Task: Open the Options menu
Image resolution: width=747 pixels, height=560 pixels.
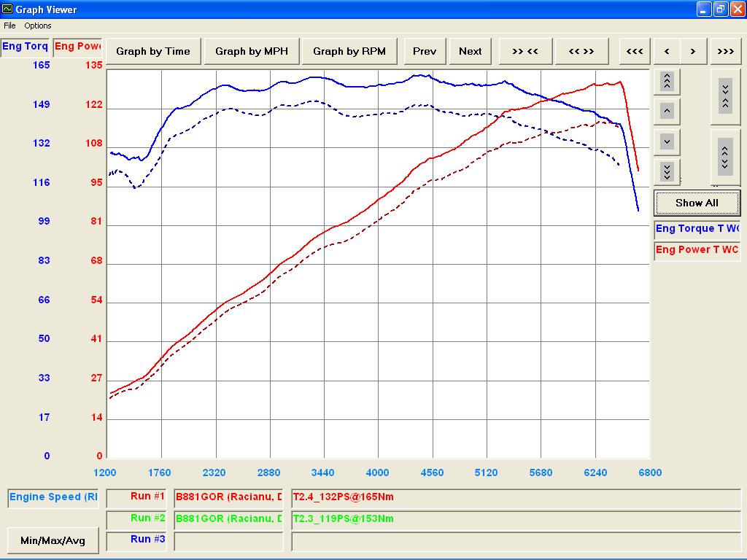Action: [x=38, y=26]
